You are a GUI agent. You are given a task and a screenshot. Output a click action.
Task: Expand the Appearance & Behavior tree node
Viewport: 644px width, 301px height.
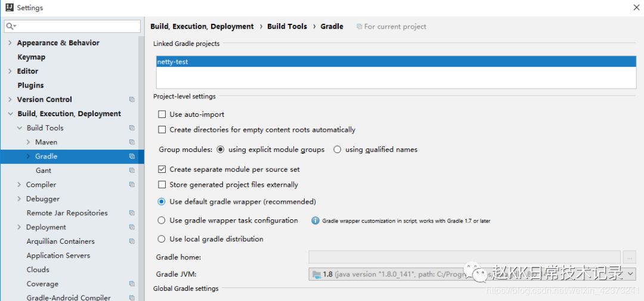(x=10, y=43)
